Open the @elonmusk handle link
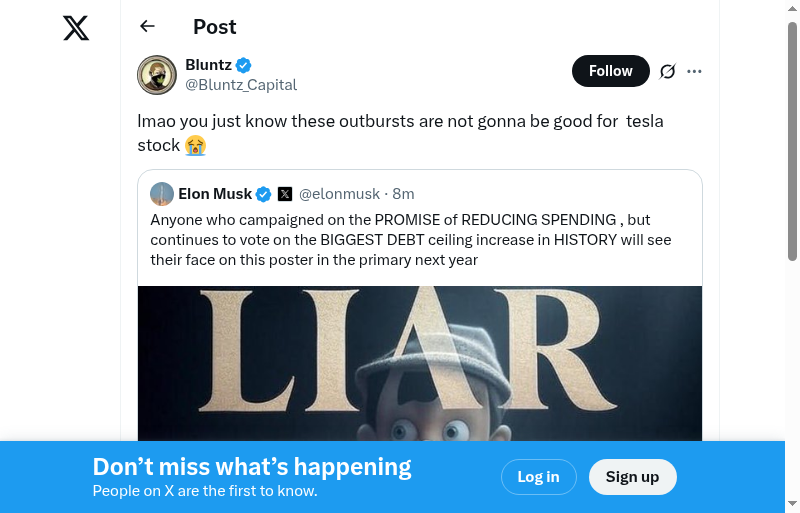 point(340,194)
